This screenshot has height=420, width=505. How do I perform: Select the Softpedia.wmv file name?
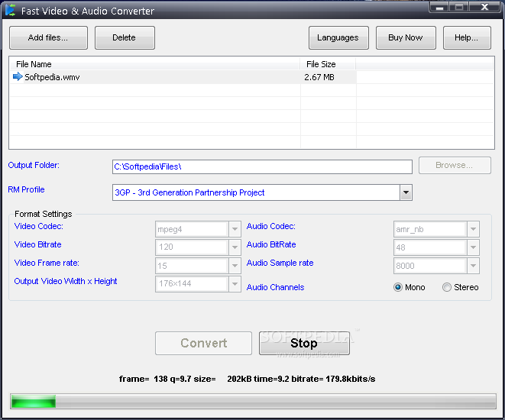(52, 77)
